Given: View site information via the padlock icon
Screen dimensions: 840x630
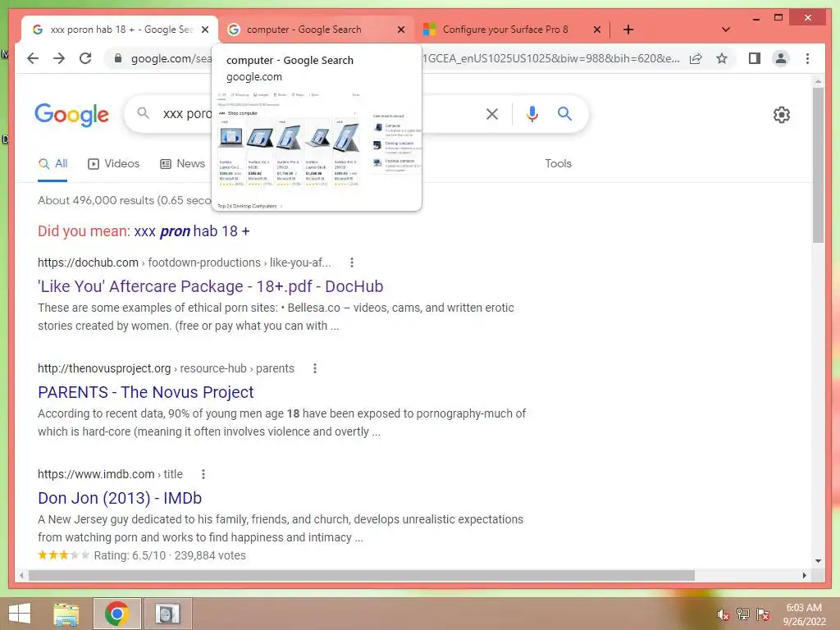Looking at the screenshot, I should tap(118, 58).
